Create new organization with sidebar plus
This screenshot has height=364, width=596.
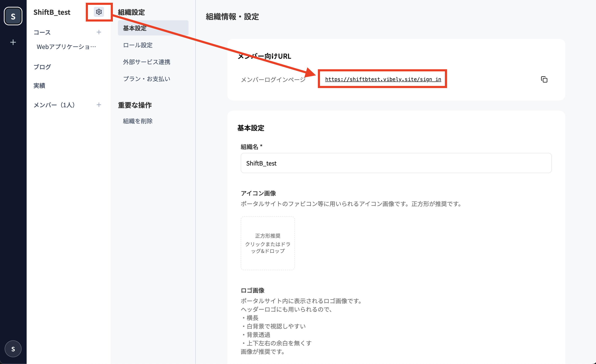[x=13, y=42]
